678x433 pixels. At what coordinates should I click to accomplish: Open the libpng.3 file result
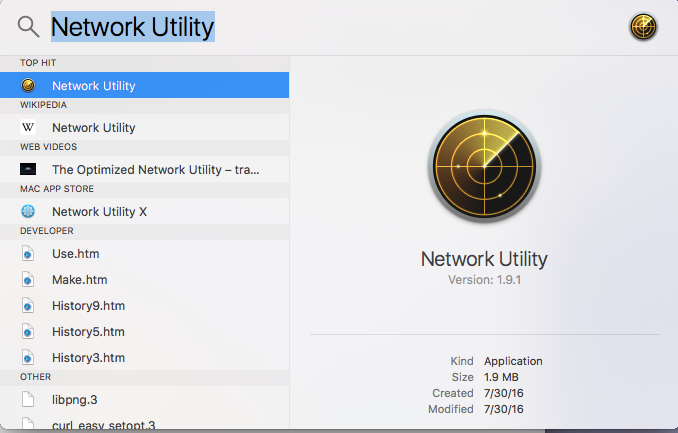coord(144,399)
